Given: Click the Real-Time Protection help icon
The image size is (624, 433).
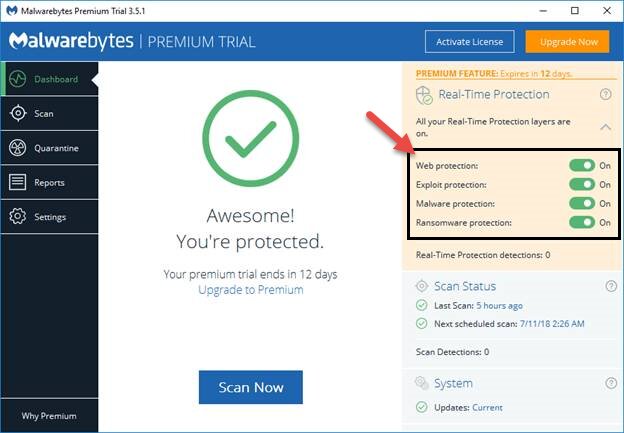Looking at the screenshot, I should [x=605, y=94].
